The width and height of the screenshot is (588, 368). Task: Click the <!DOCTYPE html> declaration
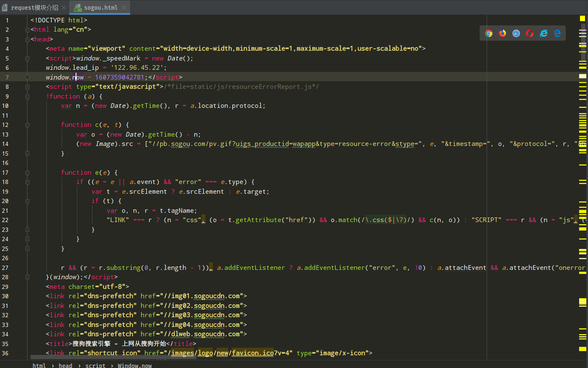pos(59,20)
